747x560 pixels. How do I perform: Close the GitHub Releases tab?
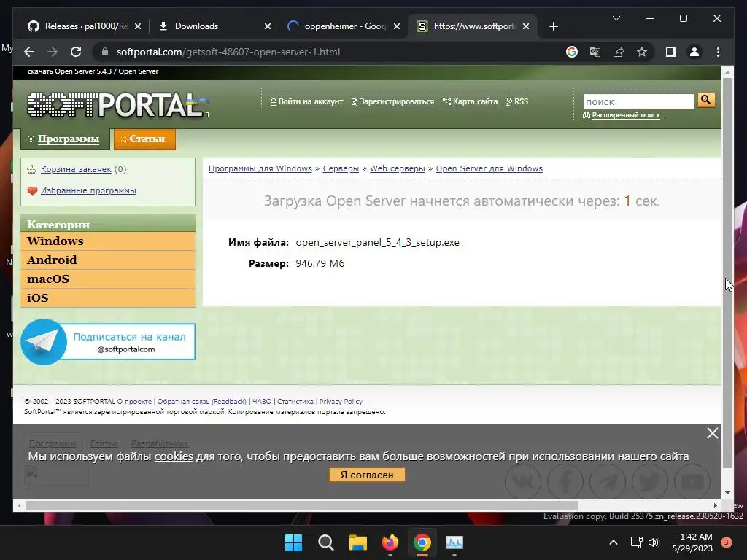coord(138,26)
